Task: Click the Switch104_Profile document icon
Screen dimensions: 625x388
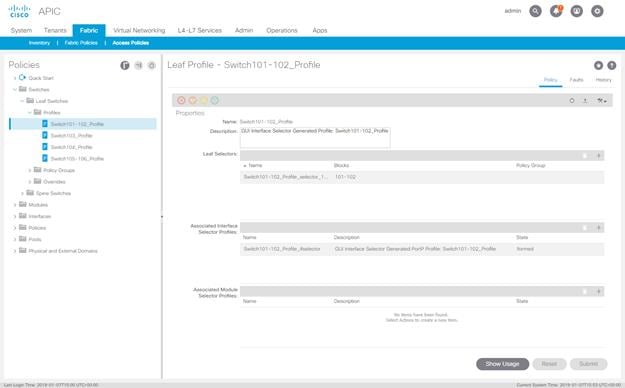Action: (x=45, y=147)
